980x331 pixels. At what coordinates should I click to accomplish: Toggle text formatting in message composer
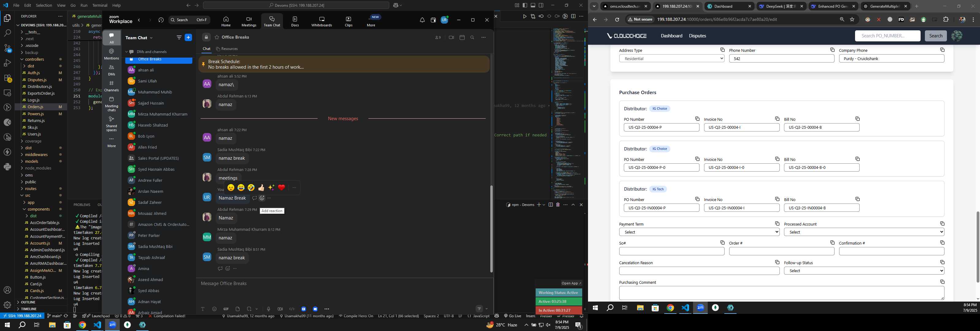point(203,309)
